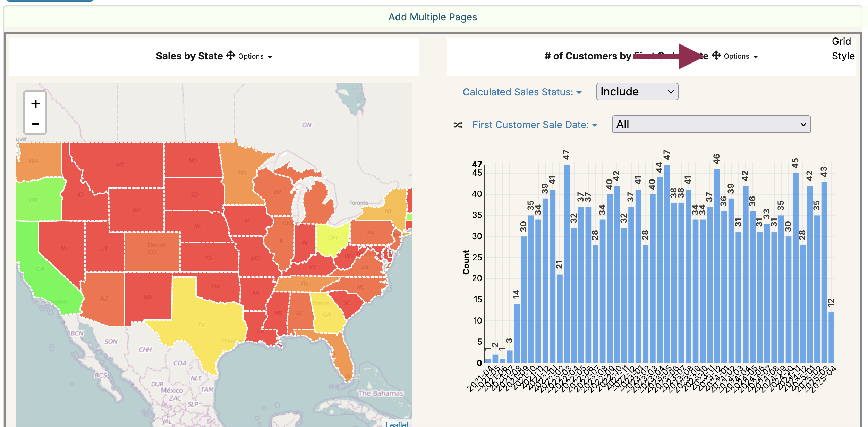Click move handle beside Sales by State
868x427 pixels.
coord(231,56)
